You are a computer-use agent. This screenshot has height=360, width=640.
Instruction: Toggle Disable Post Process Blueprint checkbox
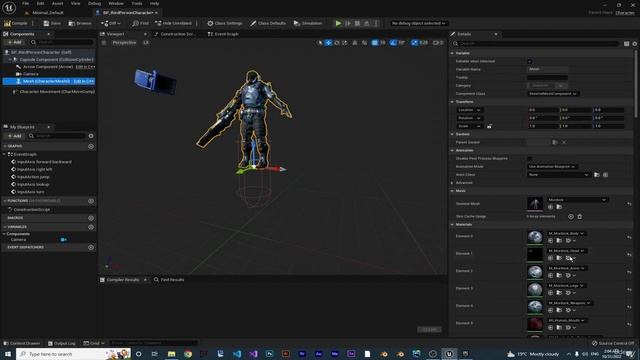point(529,158)
